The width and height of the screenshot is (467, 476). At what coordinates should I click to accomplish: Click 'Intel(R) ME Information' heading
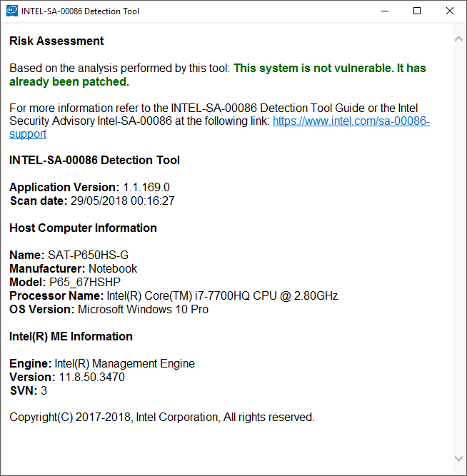coord(71,336)
